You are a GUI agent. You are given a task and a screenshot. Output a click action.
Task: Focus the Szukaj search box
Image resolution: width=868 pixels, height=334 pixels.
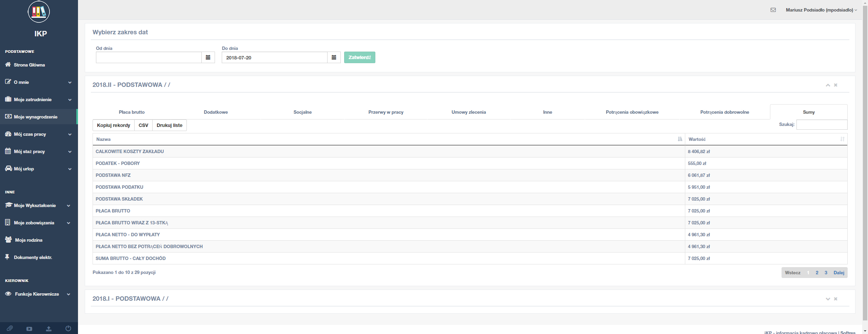click(x=822, y=125)
